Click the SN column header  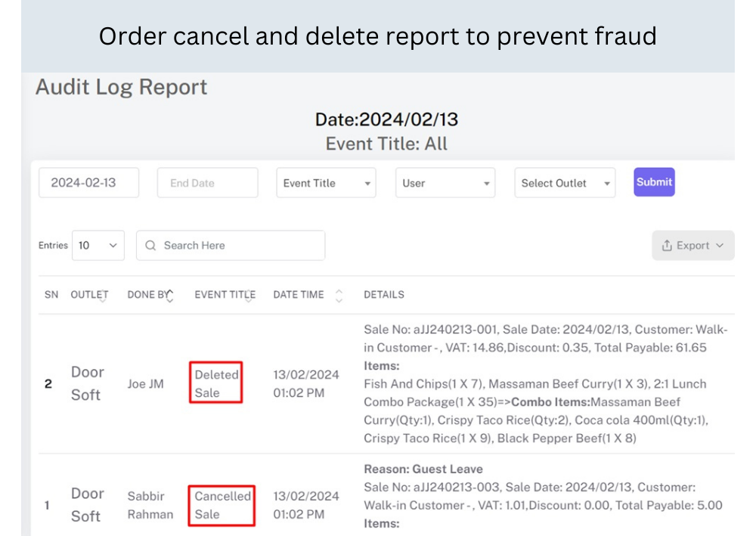pyautogui.click(x=51, y=295)
